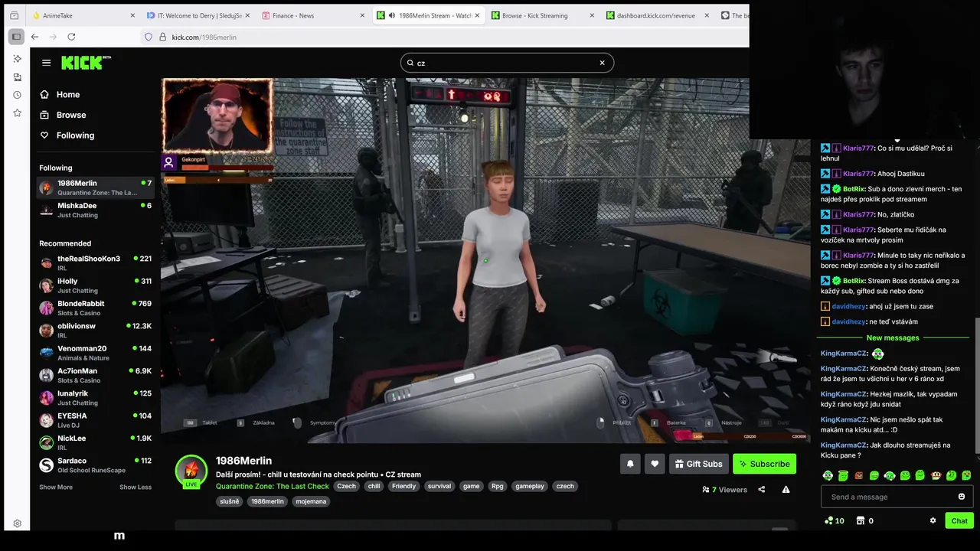Open the Quarantine Zone: The Last Check category link
Image resolution: width=980 pixels, height=551 pixels.
[273, 486]
